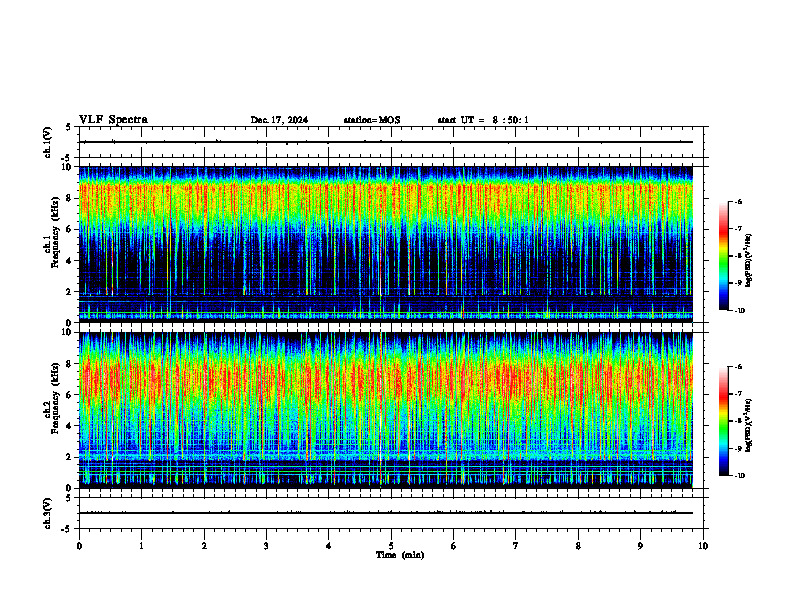Click the ch.1 color scale bar
This screenshot has height=612, width=792.
tap(724, 256)
